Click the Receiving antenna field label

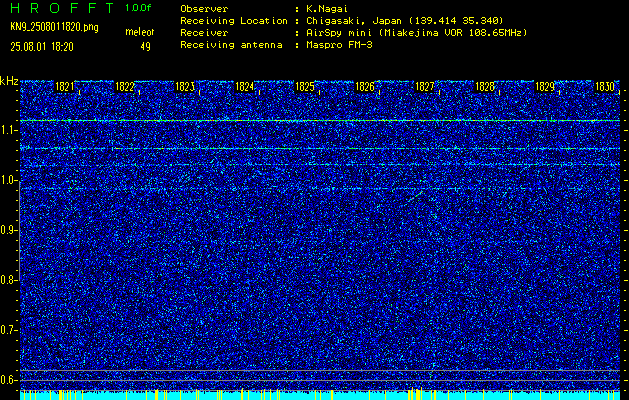click(x=231, y=45)
